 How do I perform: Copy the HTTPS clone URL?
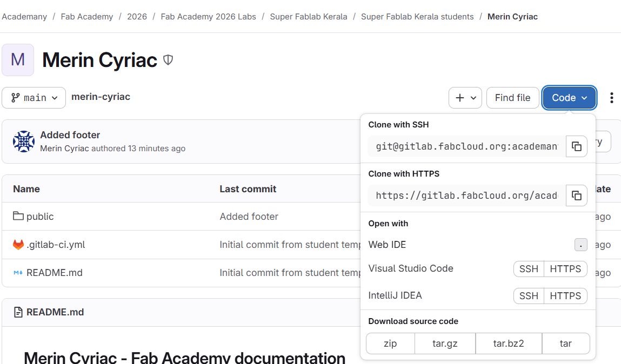coord(576,196)
